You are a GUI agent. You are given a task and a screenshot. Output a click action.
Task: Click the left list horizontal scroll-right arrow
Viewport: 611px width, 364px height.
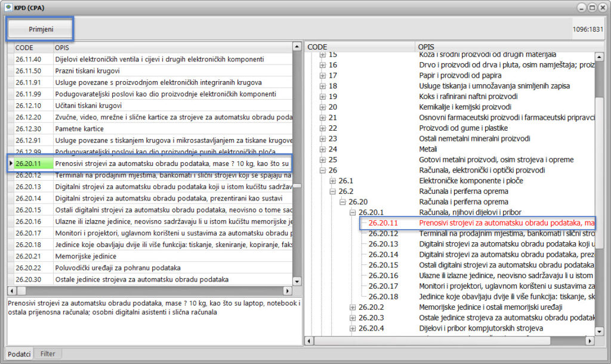click(x=287, y=291)
